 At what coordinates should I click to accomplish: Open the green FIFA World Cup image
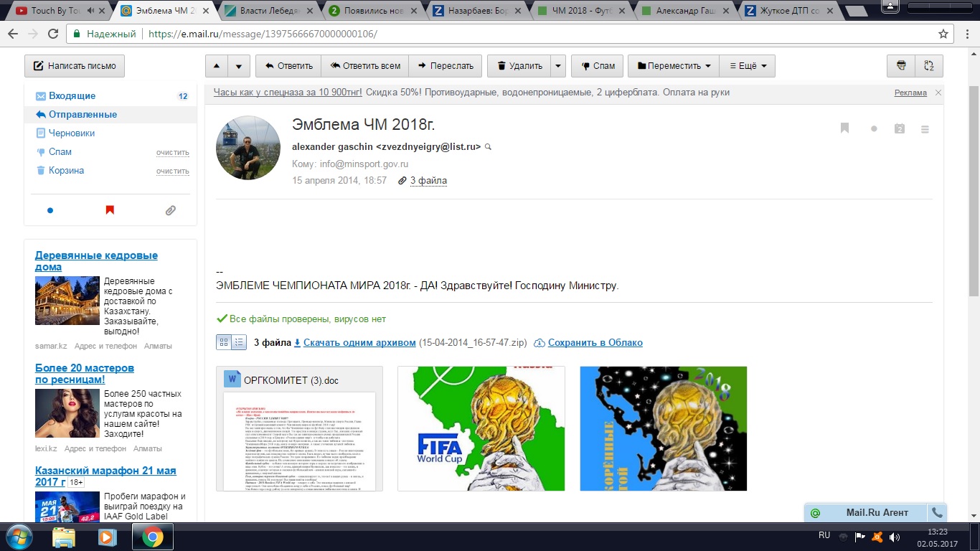tap(481, 429)
